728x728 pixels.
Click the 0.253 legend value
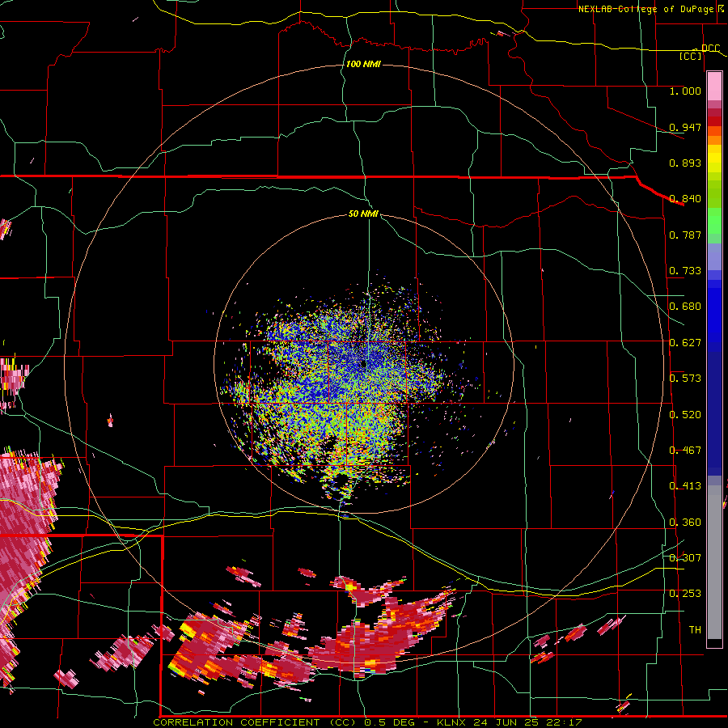(x=685, y=594)
